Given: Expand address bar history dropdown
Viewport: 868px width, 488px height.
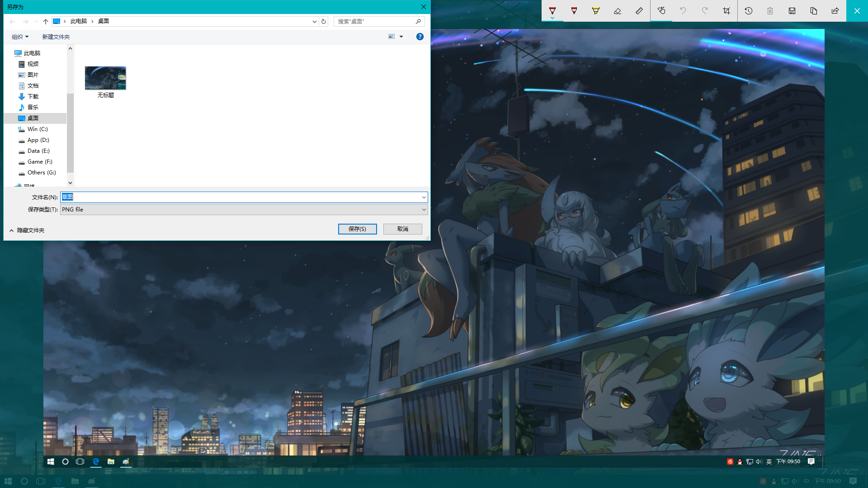Looking at the screenshot, I should pyautogui.click(x=315, y=21).
